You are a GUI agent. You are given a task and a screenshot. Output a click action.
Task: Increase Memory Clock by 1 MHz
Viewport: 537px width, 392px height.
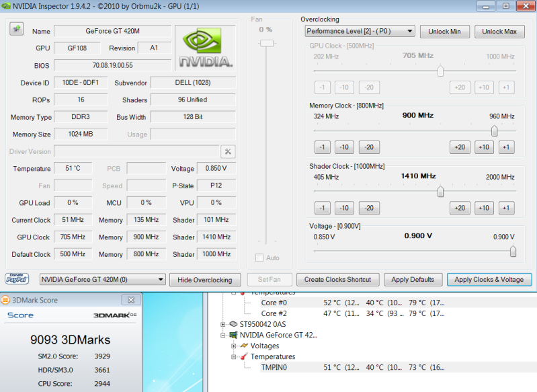pos(506,147)
